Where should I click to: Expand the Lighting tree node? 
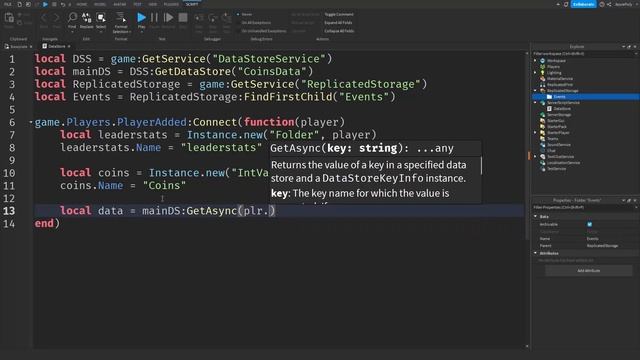point(536,73)
